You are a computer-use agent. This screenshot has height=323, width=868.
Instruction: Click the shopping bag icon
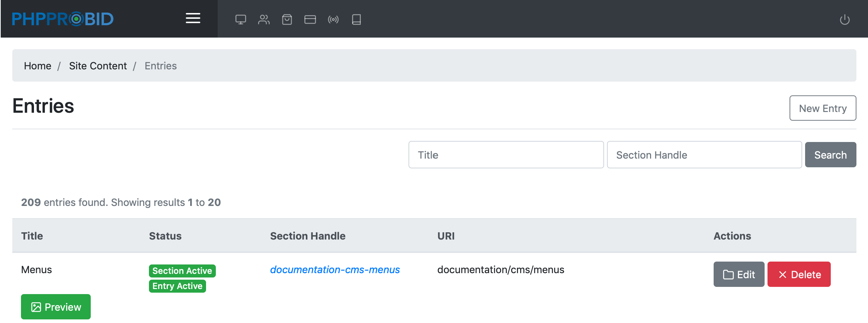[x=287, y=20]
